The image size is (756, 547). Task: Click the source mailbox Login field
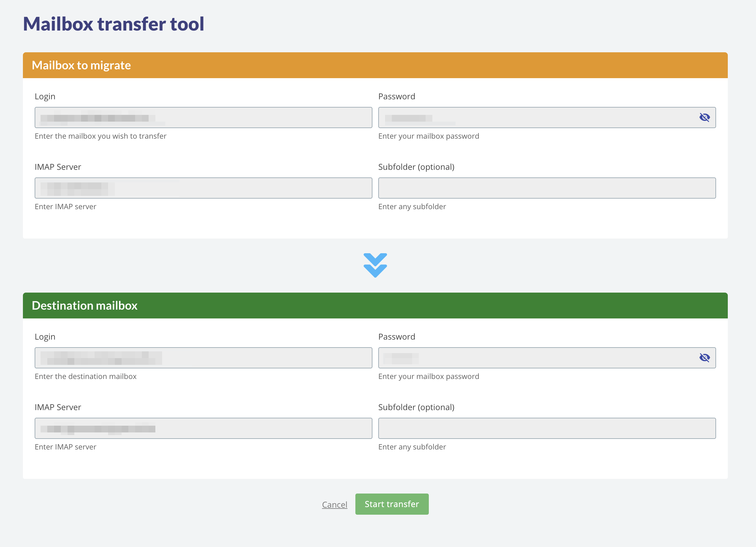click(x=204, y=118)
